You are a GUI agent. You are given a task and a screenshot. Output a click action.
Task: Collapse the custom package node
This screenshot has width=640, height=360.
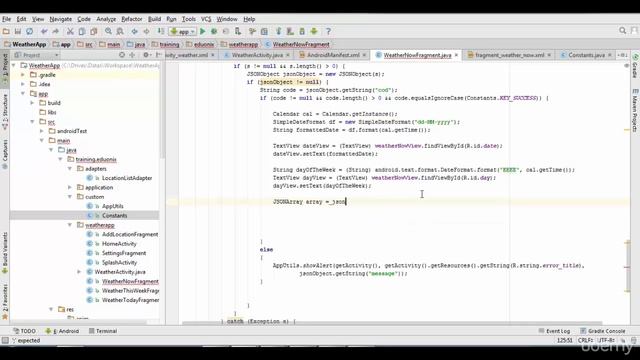[x=70, y=197]
